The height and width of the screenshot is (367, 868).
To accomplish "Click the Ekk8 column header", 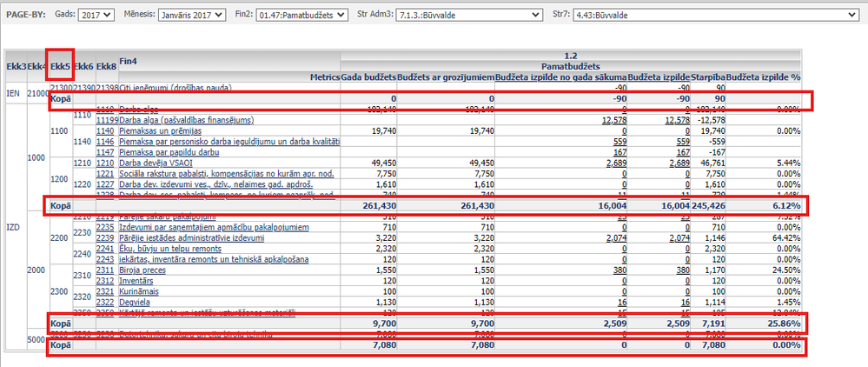I will coord(106,66).
